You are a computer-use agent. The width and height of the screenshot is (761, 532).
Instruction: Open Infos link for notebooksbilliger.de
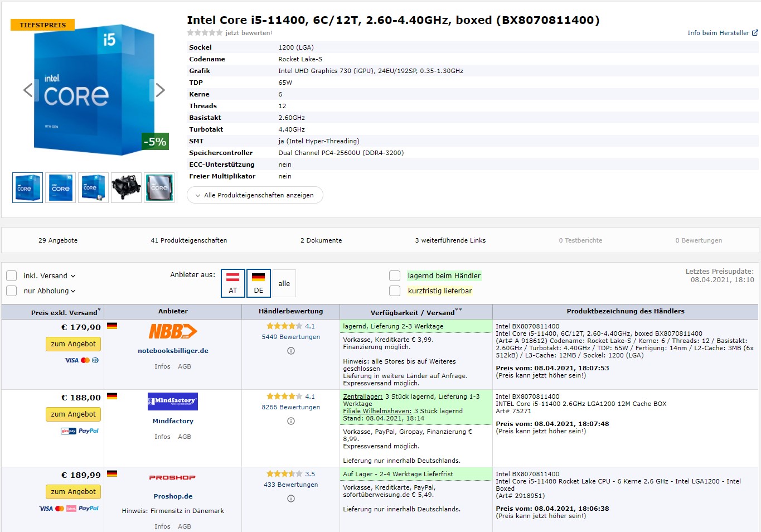pyautogui.click(x=162, y=366)
